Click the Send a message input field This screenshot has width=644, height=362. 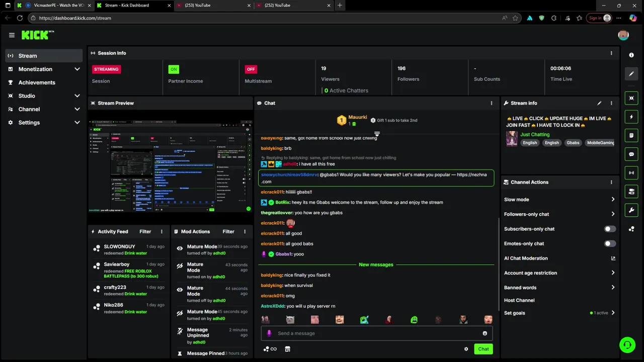point(376,333)
